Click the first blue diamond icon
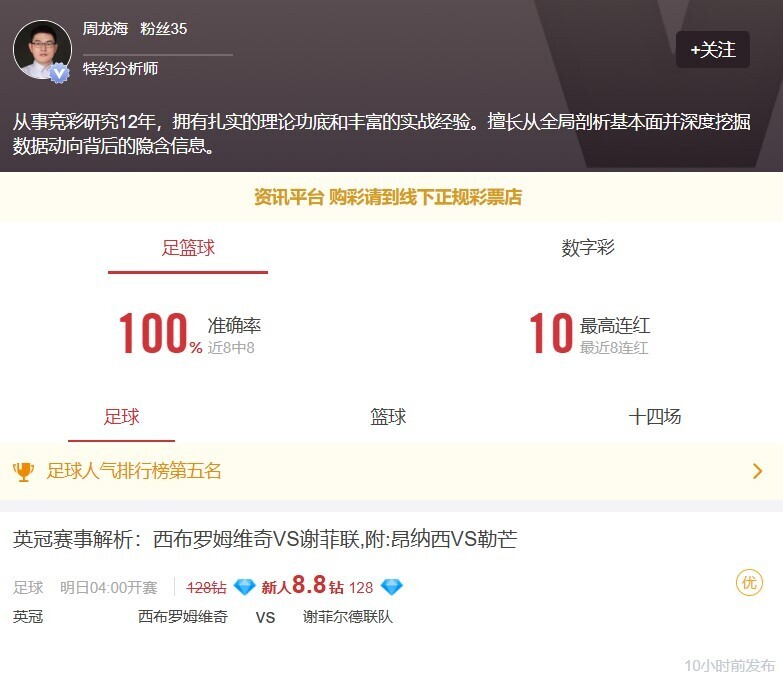 click(x=244, y=587)
